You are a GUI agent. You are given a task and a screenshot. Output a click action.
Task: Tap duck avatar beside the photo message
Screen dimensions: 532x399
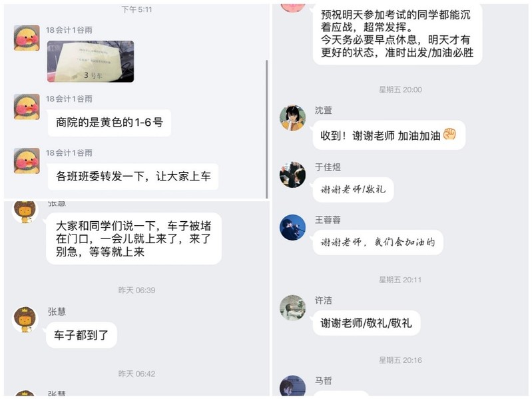click(x=27, y=38)
